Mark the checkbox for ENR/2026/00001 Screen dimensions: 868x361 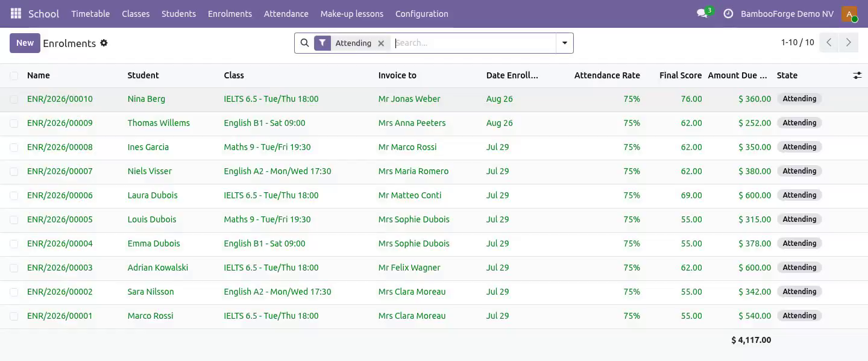tap(14, 316)
